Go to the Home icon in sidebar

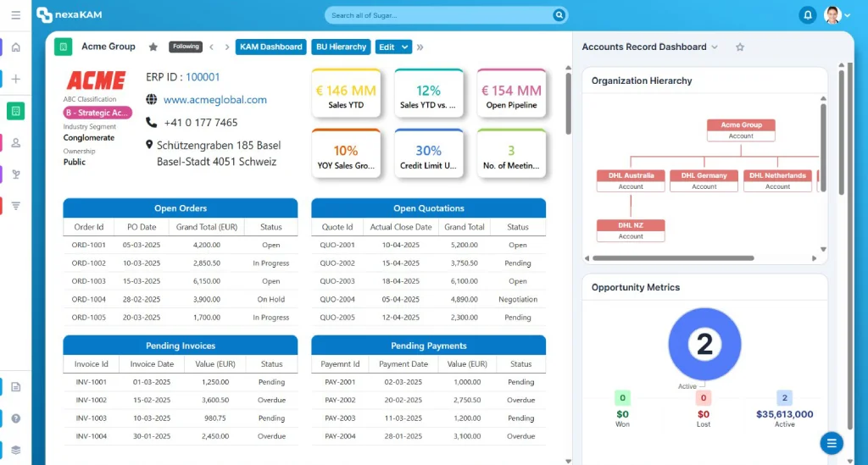coord(15,47)
